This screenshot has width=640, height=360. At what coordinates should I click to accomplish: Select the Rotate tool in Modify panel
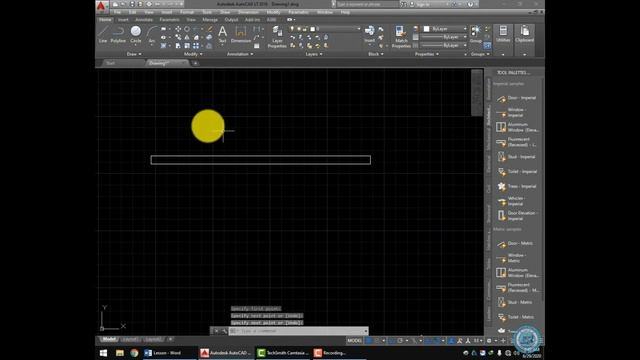click(x=187, y=29)
